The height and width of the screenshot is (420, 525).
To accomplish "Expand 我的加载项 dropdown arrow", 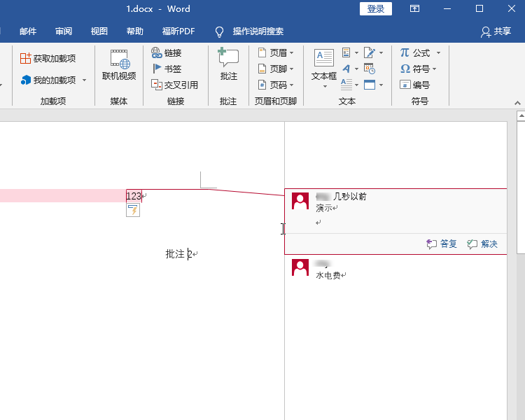I will [85, 80].
